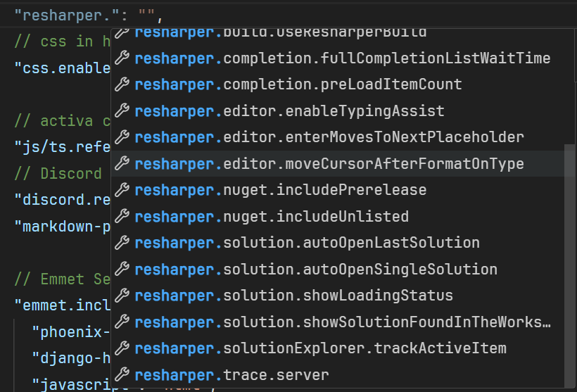Screen dimensions: 577x392
Task: Click wrench icon beside trace.server
Action: click(122, 374)
